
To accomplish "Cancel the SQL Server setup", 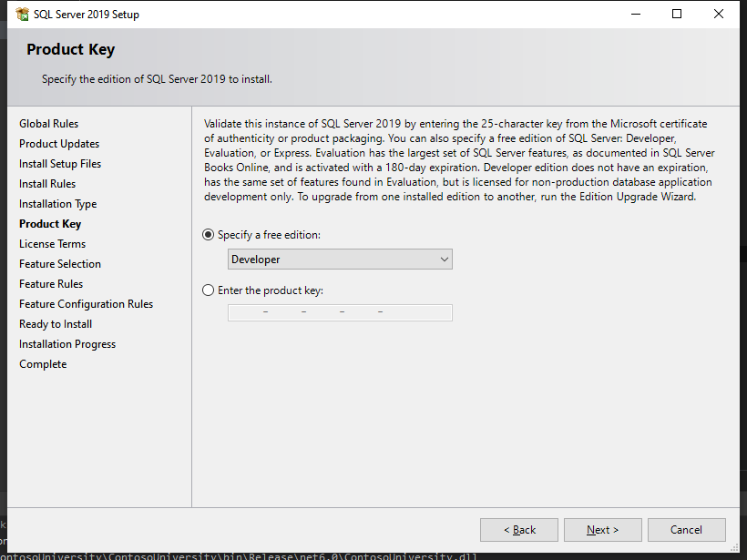I will pyautogui.click(x=686, y=530).
